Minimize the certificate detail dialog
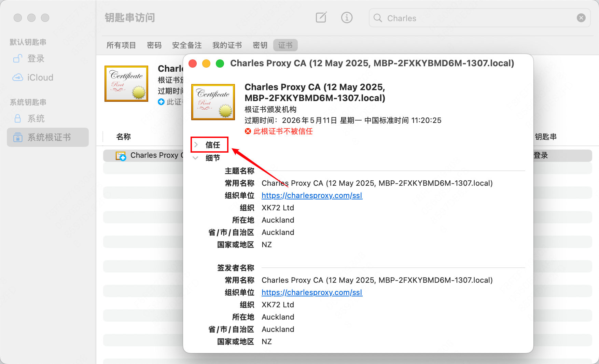This screenshot has width=599, height=364. pos(206,64)
